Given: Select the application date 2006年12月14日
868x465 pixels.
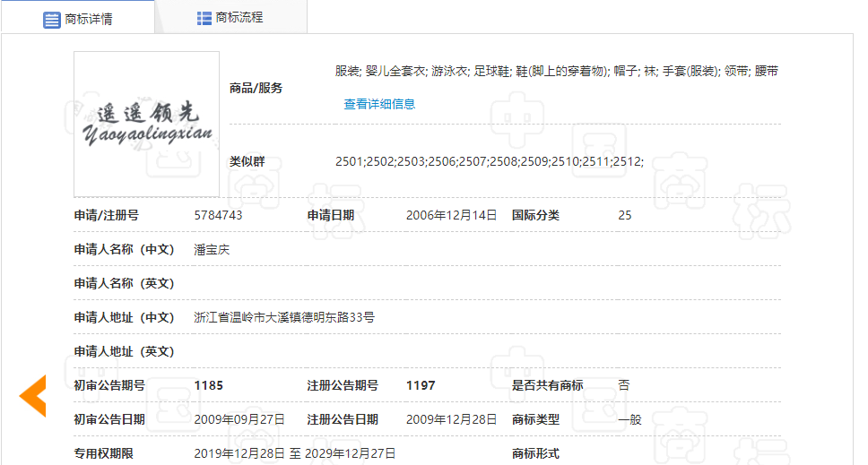Looking at the screenshot, I should (451, 215).
